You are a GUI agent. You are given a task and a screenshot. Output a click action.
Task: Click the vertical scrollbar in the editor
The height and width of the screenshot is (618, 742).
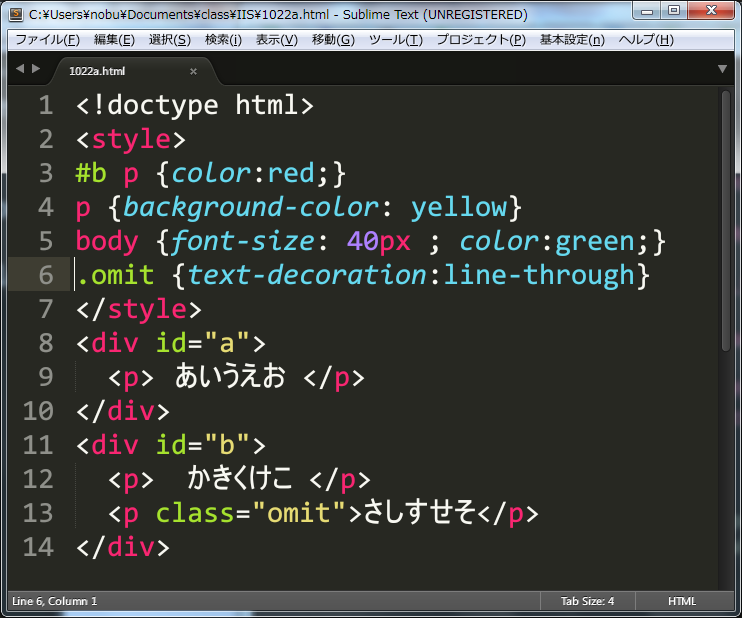point(725,220)
